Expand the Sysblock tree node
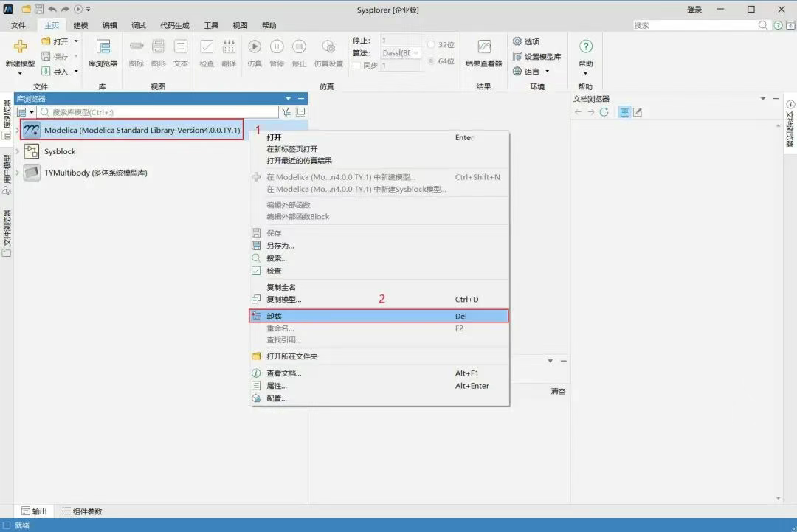797x532 pixels. [18, 151]
